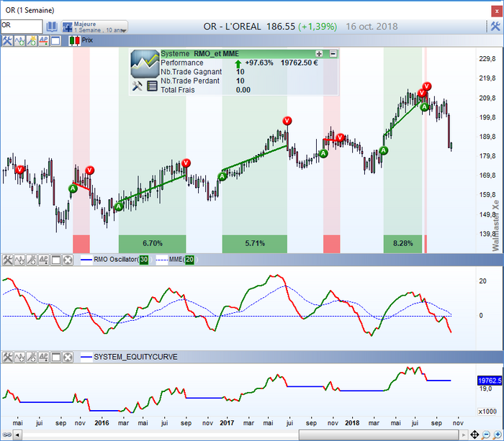Click the 5.71% trade result bar
The image size is (504, 441).
tap(255, 244)
